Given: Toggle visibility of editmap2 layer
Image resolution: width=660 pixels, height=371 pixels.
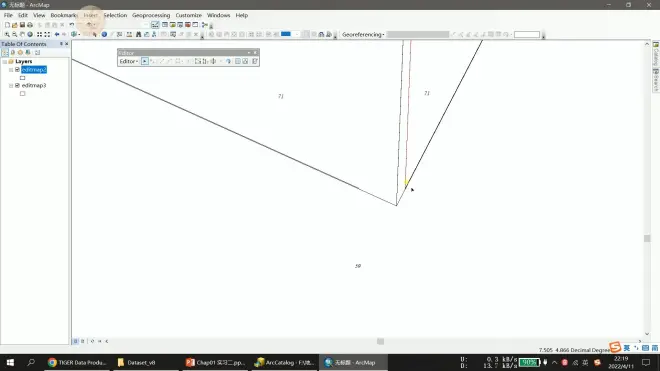Looking at the screenshot, I should tap(17, 69).
